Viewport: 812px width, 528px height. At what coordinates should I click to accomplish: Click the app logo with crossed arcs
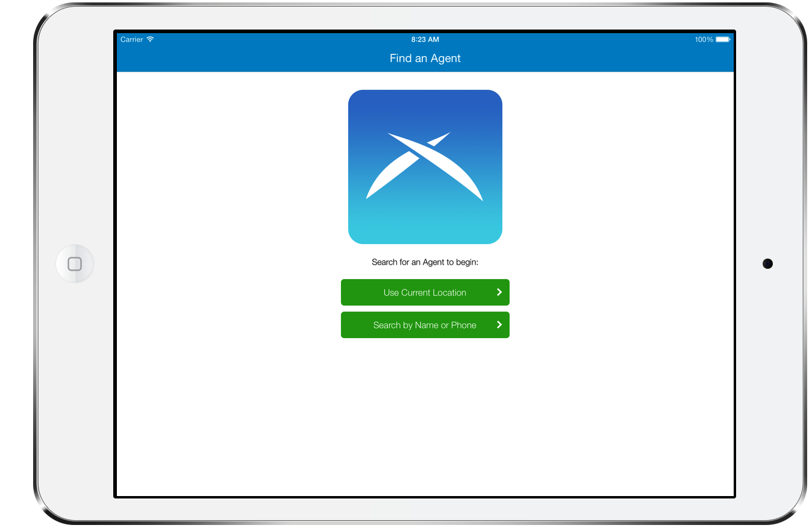[x=425, y=167]
